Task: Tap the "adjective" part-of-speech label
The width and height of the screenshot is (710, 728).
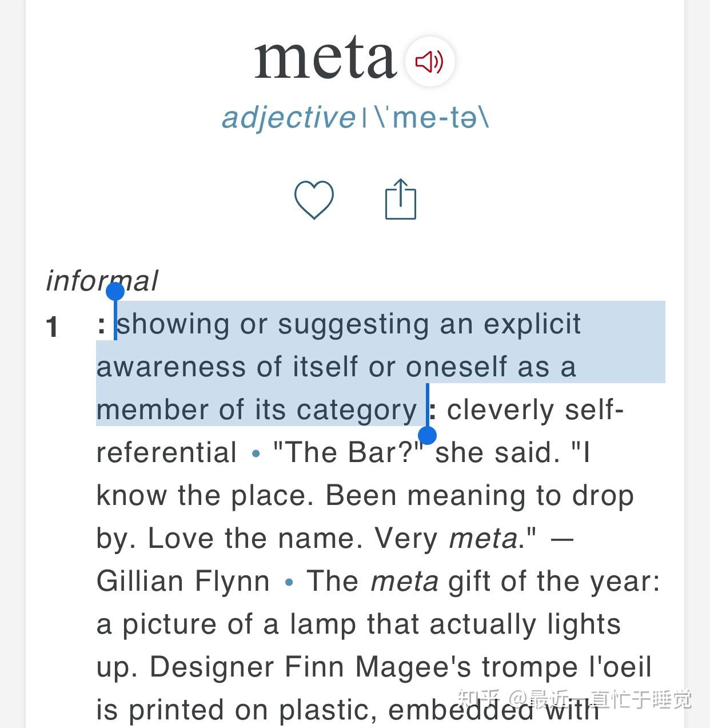Action: pos(288,118)
